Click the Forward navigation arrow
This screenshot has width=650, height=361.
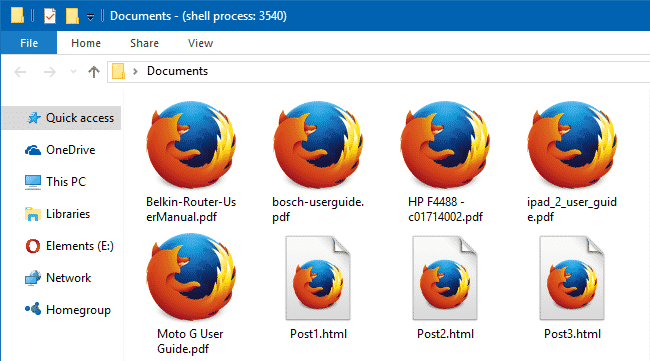[x=50, y=72]
